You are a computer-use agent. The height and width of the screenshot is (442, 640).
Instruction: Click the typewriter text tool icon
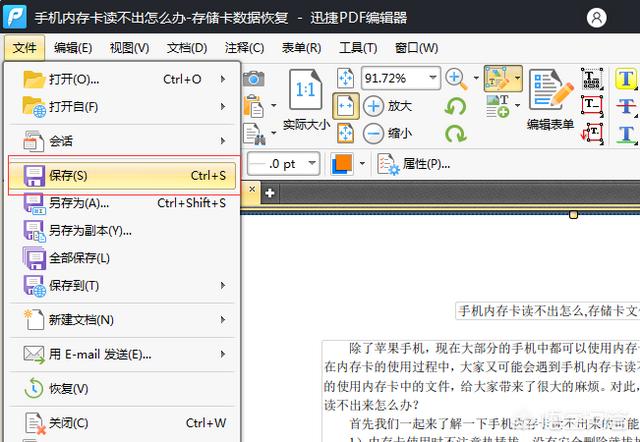(x=592, y=79)
